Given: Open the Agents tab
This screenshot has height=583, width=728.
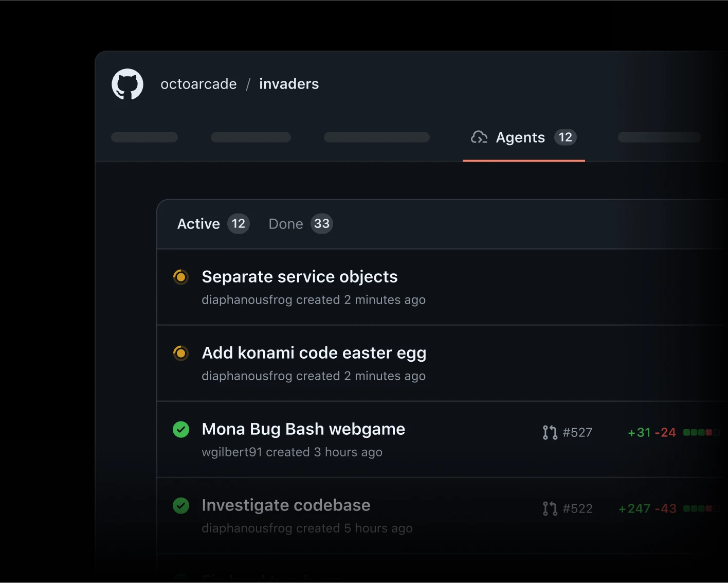Looking at the screenshot, I should (520, 137).
